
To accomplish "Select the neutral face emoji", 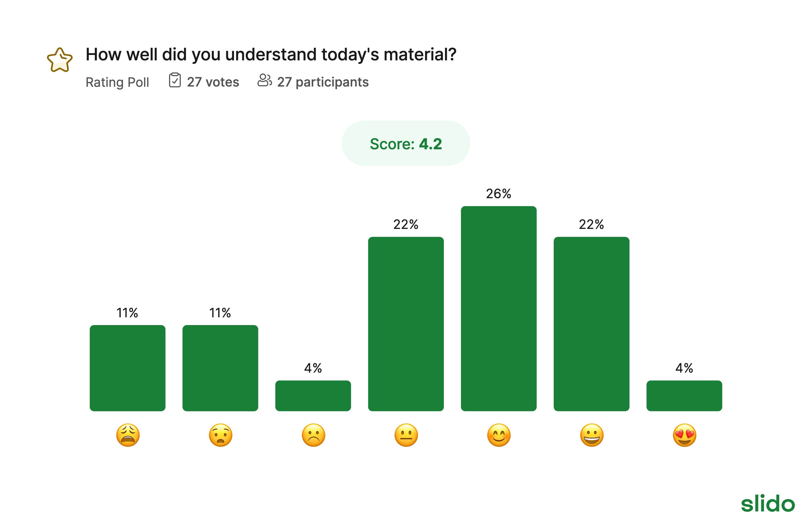I will [x=406, y=435].
